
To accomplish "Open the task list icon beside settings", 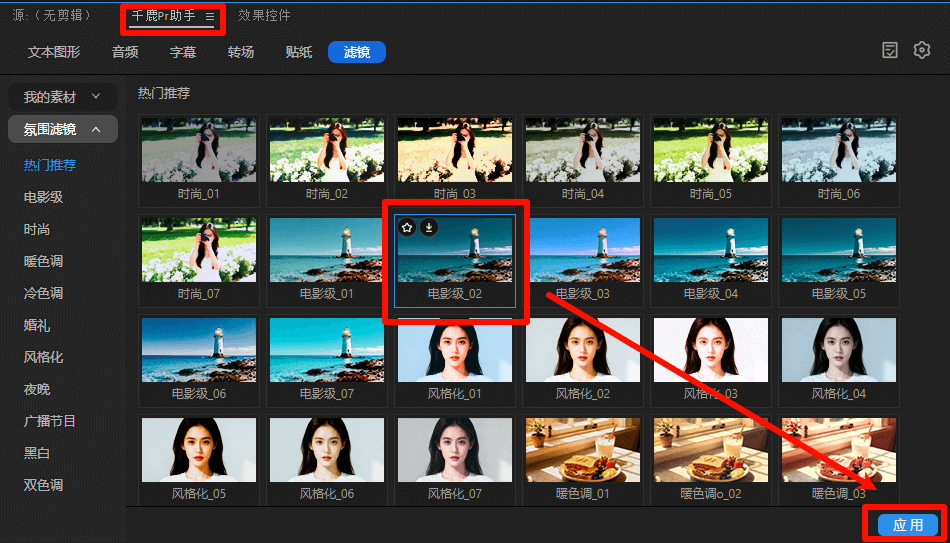I will click(x=890, y=50).
